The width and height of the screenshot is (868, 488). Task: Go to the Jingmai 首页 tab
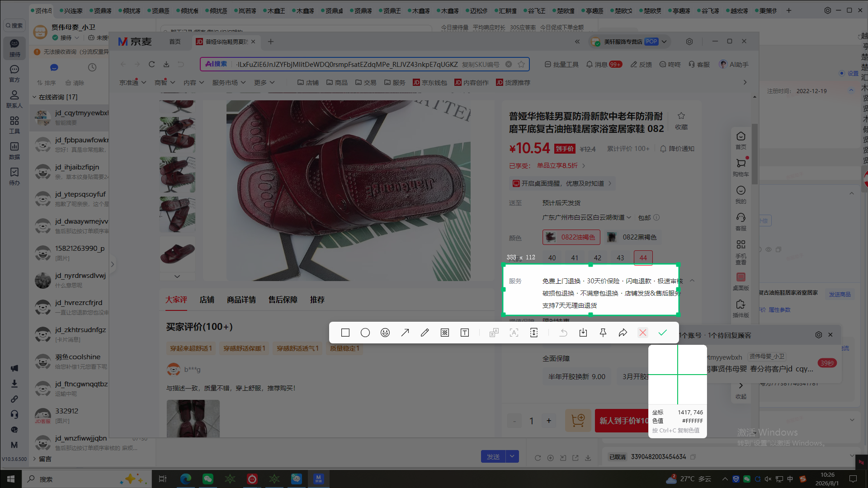coord(175,42)
